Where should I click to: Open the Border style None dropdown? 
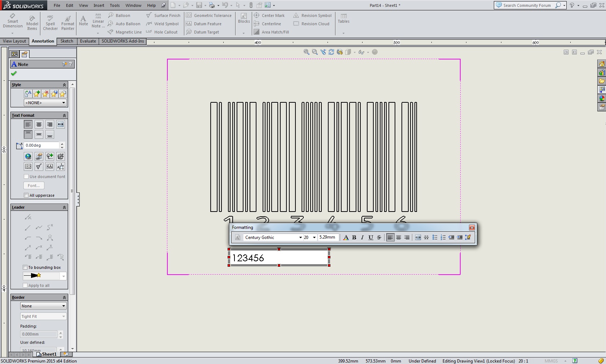pos(43,306)
